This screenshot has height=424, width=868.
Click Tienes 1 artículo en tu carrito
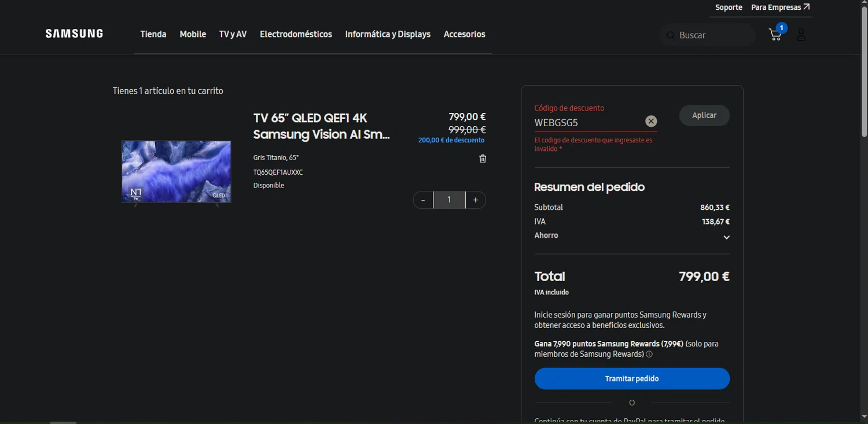click(168, 91)
